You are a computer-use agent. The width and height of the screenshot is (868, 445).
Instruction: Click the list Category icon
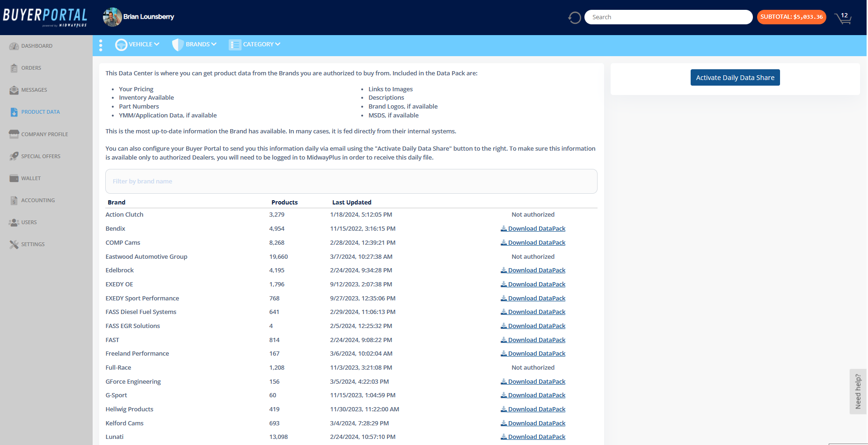[235, 44]
